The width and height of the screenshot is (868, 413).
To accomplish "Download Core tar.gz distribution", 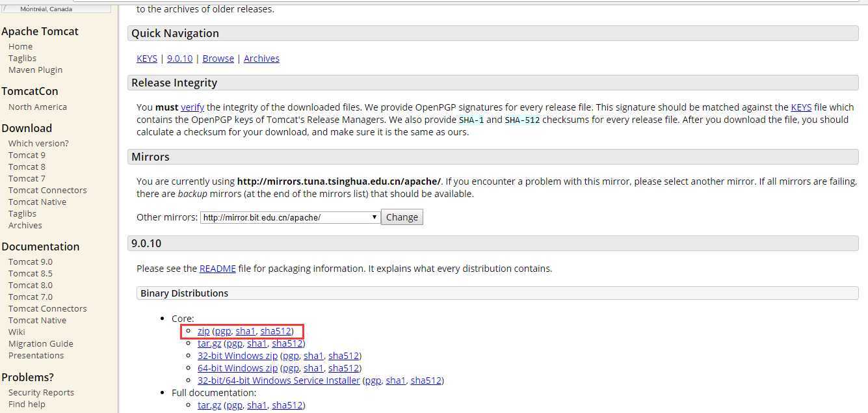I will [209, 343].
